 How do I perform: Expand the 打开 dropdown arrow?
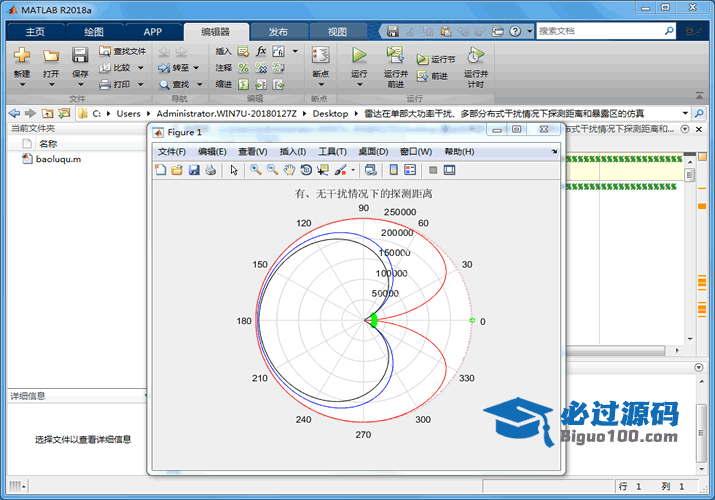[x=51, y=84]
